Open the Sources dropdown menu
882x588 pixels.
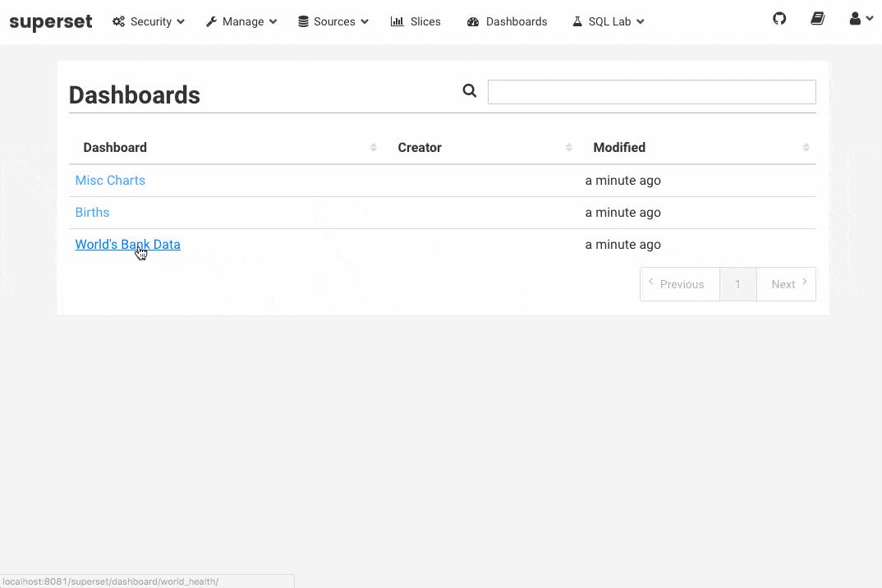click(333, 22)
